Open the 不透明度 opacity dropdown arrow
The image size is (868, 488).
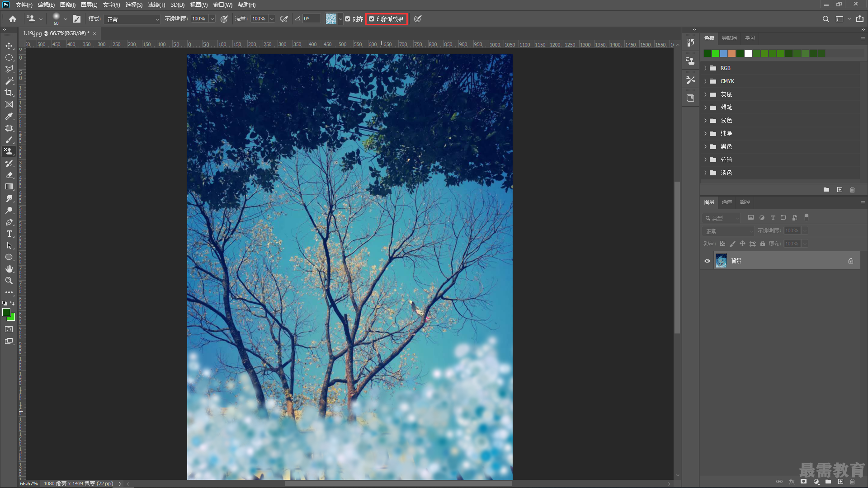click(x=212, y=19)
